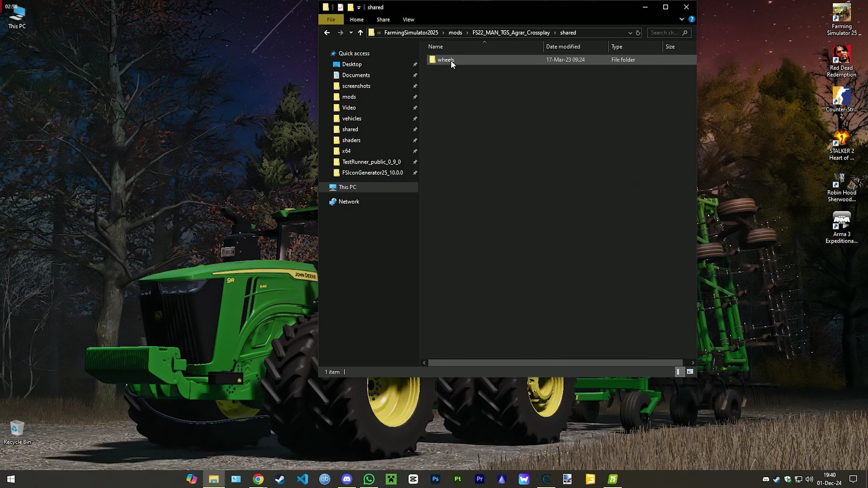Image resolution: width=868 pixels, height=488 pixels.
Task: Switch to large icons view
Action: coord(690,371)
